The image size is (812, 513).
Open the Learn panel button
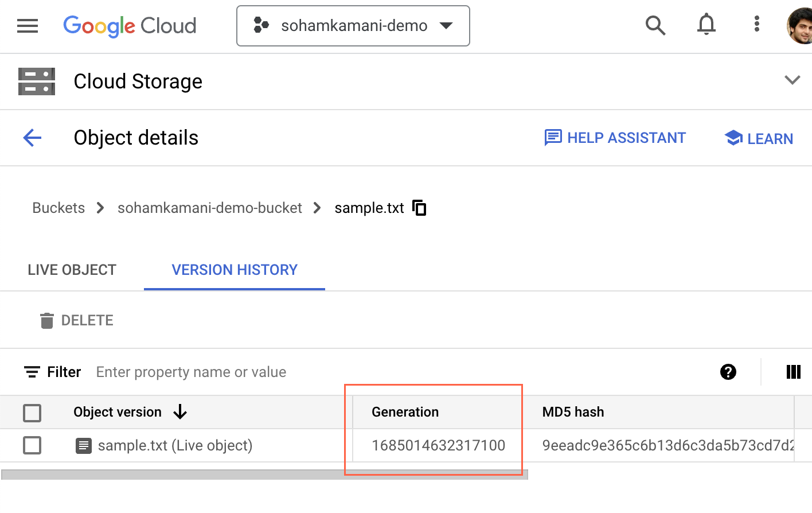pyautogui.click(x=759, y=138)
